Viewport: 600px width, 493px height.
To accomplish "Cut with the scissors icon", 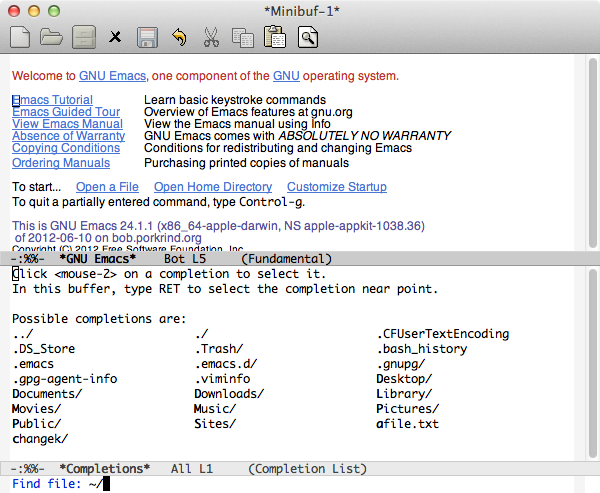I will click(211, 37).
